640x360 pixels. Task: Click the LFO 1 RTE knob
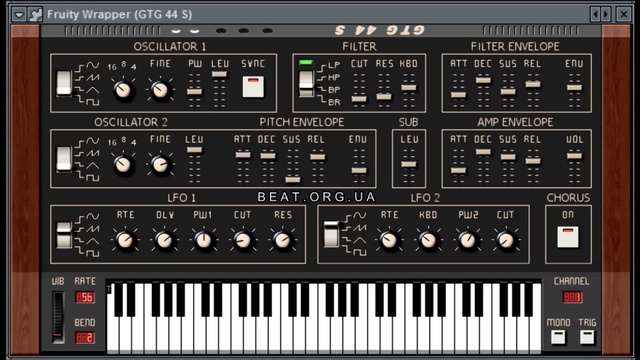point(125,240)
